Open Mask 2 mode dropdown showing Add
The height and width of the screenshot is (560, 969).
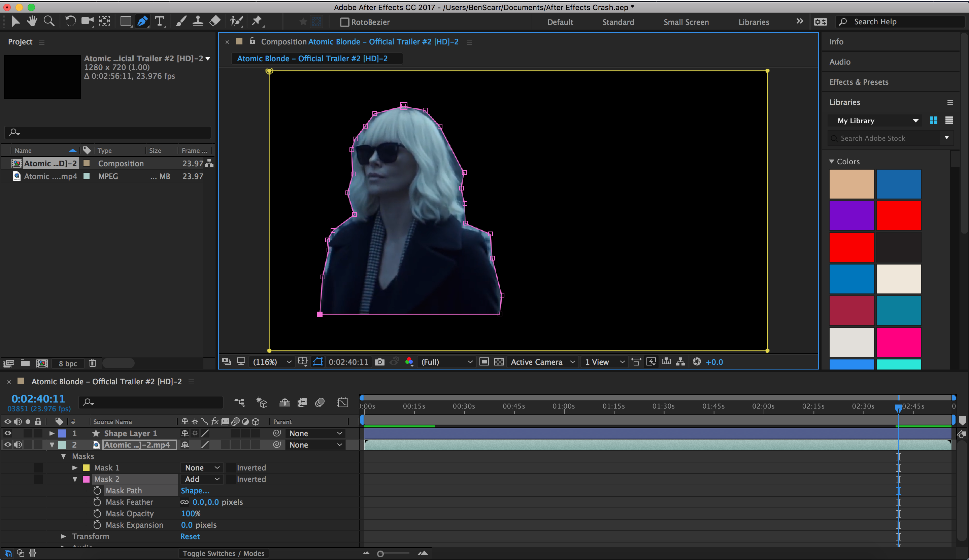pyautogui.click(x=201, y=479)
